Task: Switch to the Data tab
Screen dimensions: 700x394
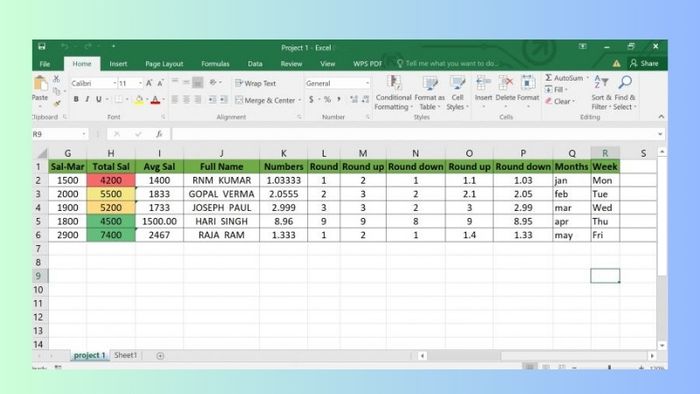Action: (255, 64)
